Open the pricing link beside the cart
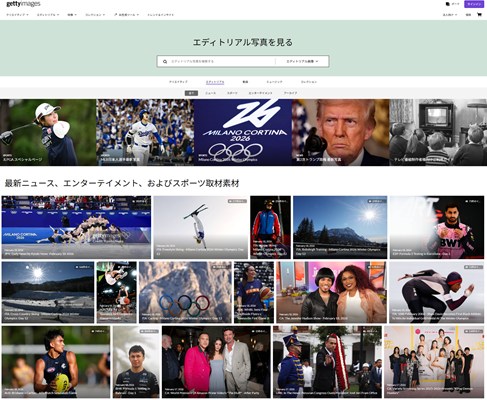Image resolution: width=487 pixels, height=400 pixels. coord(468,15)
